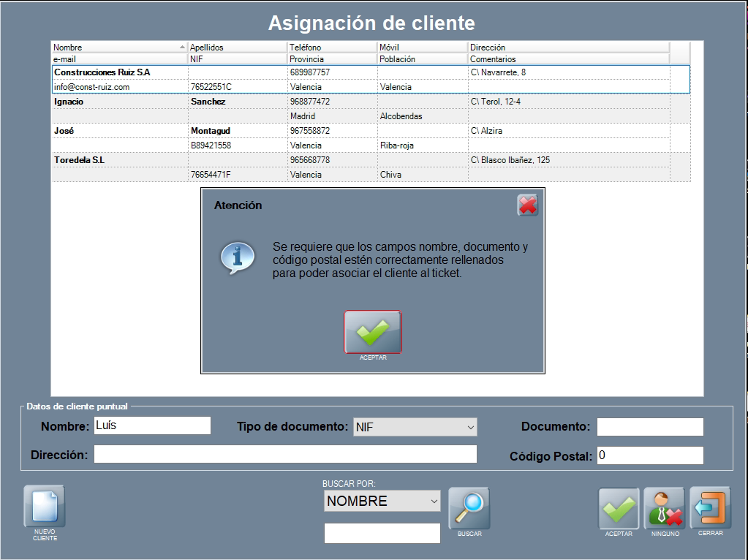This screenshot has width=748, height=560.
Task: Click the Código Postal input field
Action: pos(649,455)
